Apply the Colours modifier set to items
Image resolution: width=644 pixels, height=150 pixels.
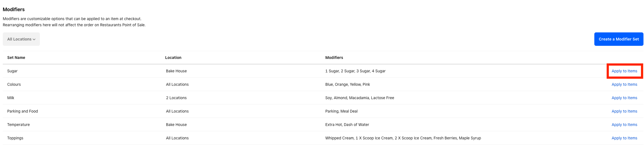point(624,84)
